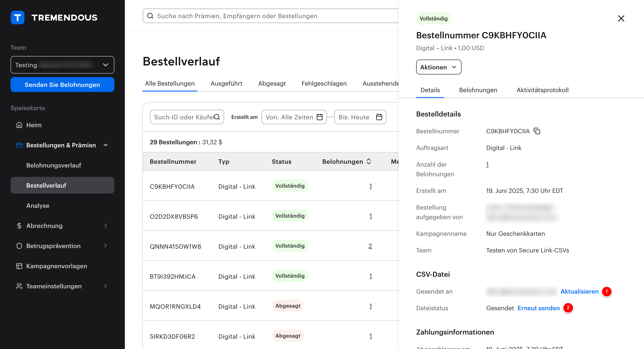Click magnifier in Such-ID search field

(217, 117)
